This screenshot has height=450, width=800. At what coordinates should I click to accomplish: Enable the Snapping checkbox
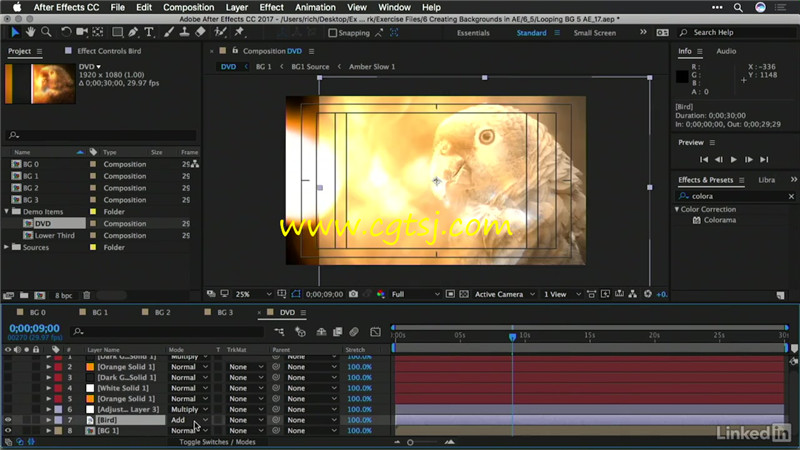coord(333,33)
